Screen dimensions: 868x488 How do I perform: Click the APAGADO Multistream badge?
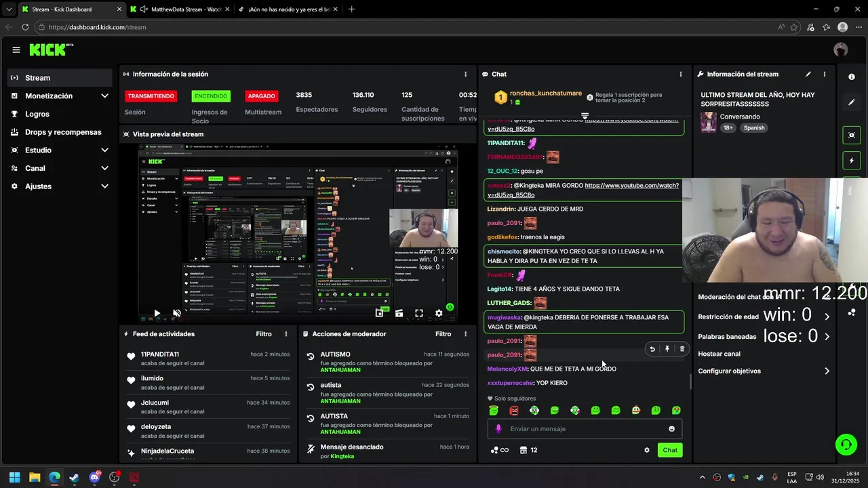261,96
